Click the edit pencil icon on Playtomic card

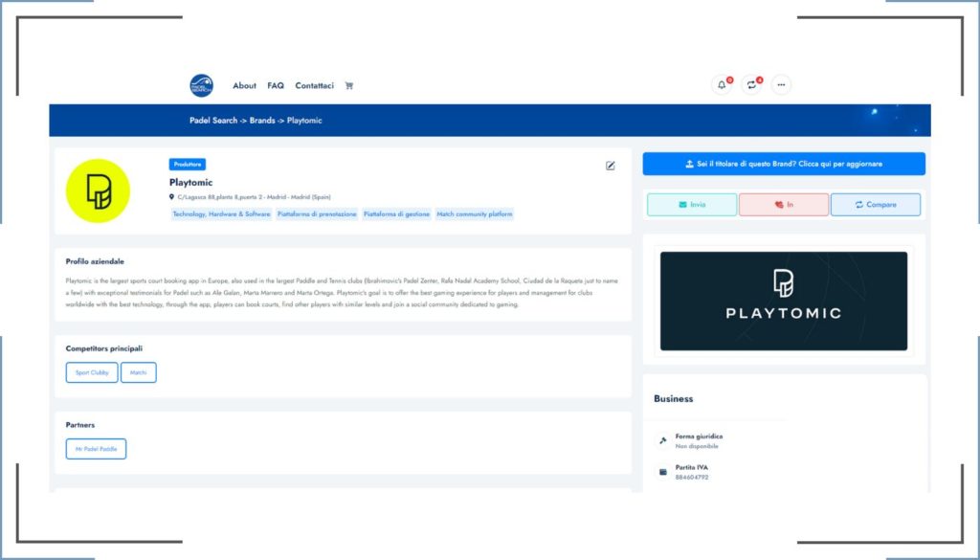click(611, 166)
